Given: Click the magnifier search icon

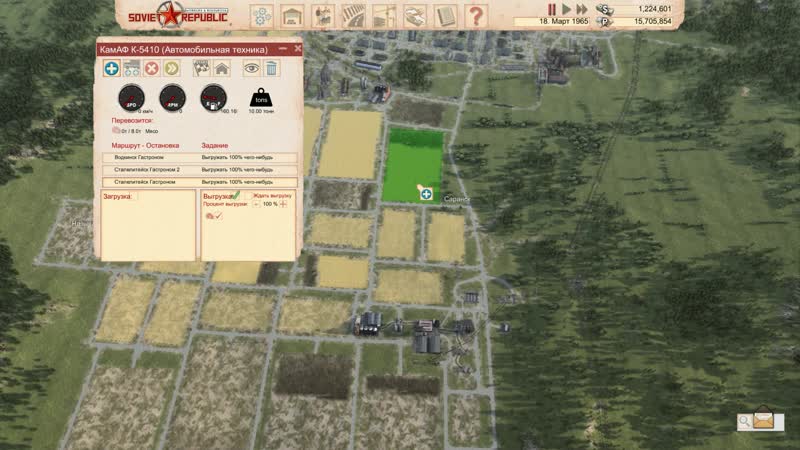Looking at the screenshot, I should click(744, 421).
